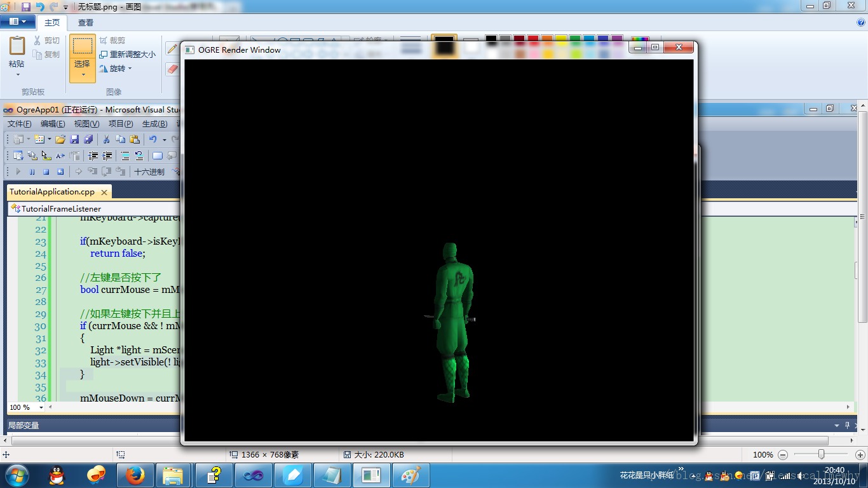868x488 pixels.
Task: Stop debugging with the blue stop icon
Action: click(x=46, y=171)
